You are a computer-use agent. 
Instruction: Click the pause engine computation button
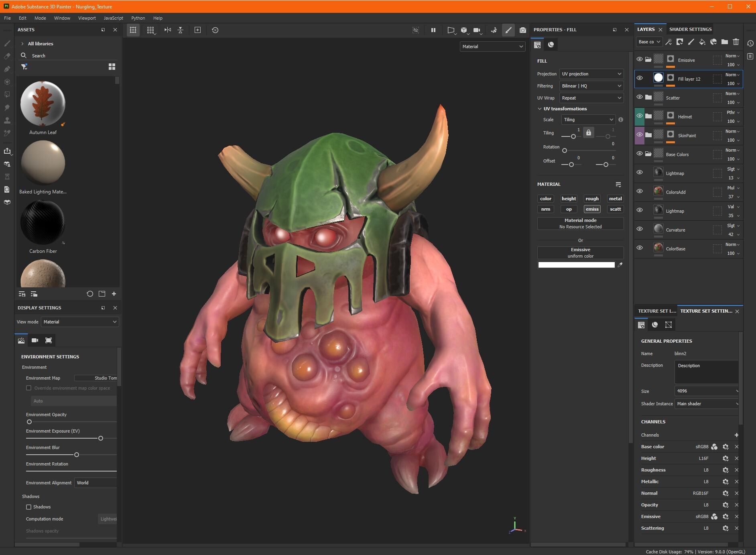[433, 30]
